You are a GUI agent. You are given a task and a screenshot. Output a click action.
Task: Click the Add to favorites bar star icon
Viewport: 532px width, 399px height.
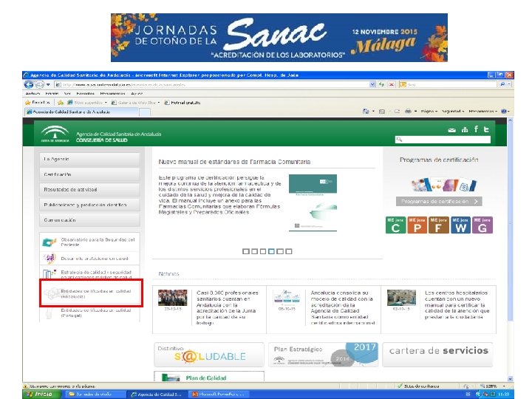(x=61, y=103)
